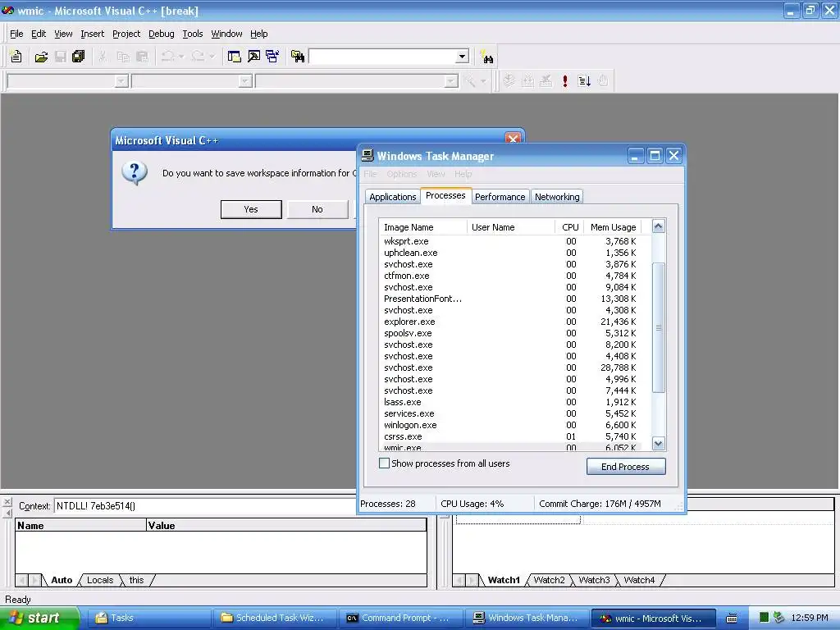Image resolution: width=840 pixels, height=630 pixels.
Task: Switch to the Networking tab
Action: pyautogui.click(x=557, y=197)
